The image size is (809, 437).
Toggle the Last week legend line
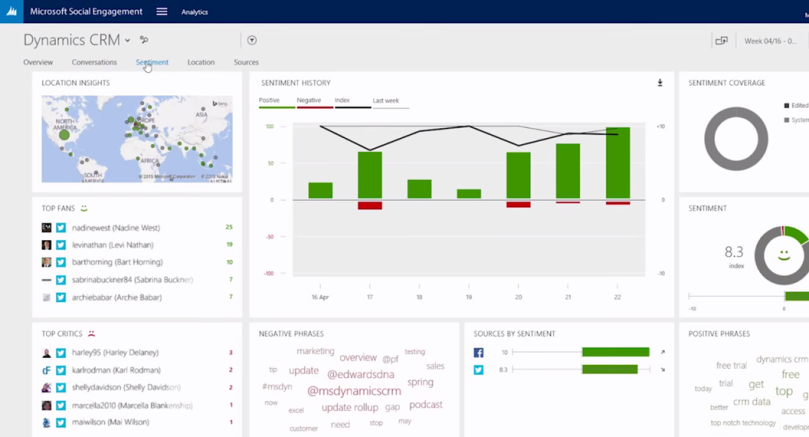click(x=391, y=102)
